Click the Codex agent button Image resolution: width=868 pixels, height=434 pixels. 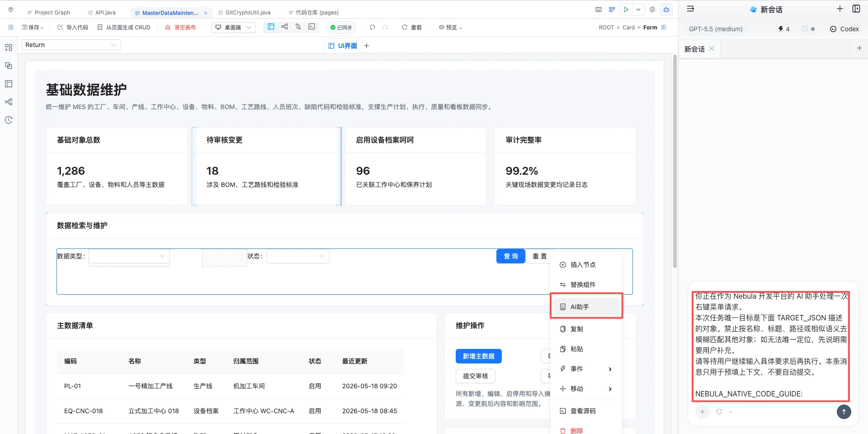(844, 29)
